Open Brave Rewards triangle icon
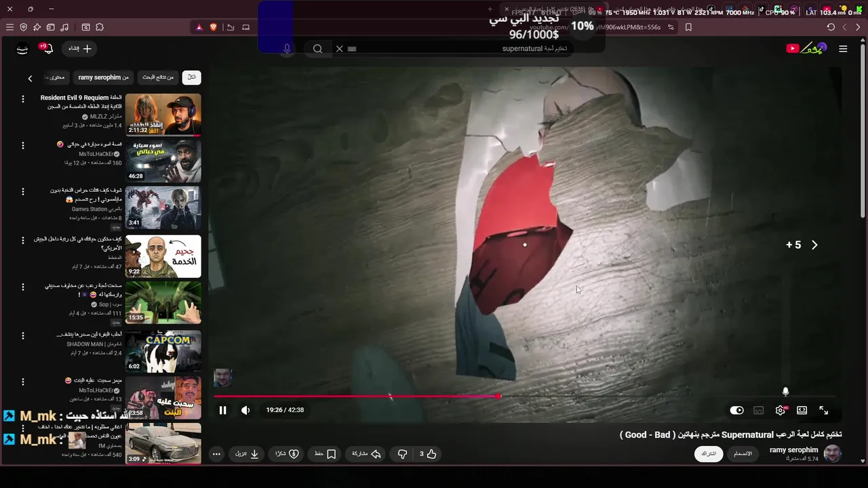The height and width of the screenshot is (488, 868). [x=199, y=27]
